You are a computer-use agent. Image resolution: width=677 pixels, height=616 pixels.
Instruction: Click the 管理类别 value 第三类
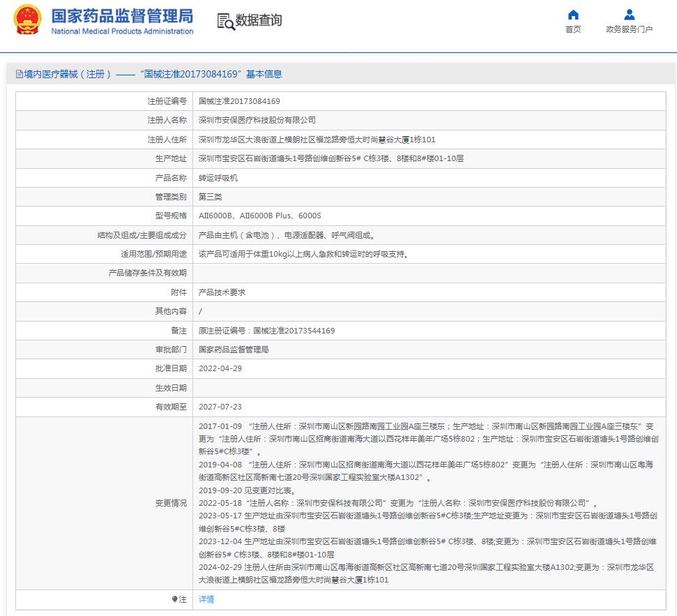215,197
